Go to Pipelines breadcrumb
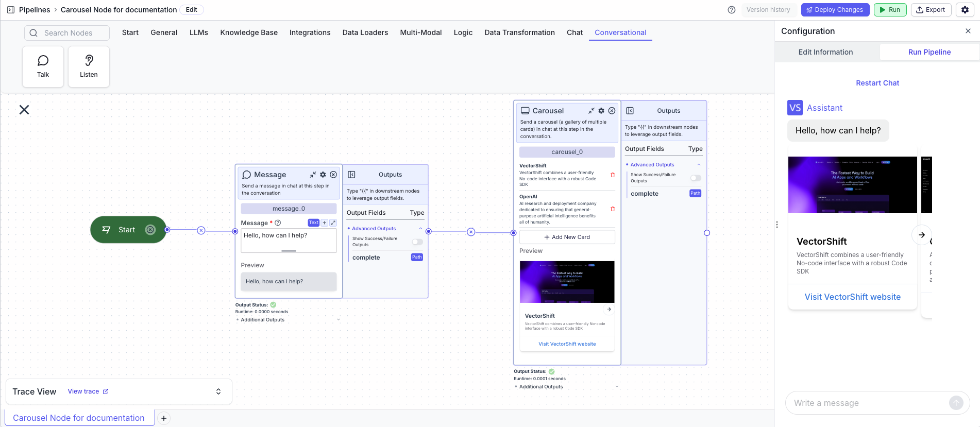This screenshot has width=980, height=427. [35, 10]
